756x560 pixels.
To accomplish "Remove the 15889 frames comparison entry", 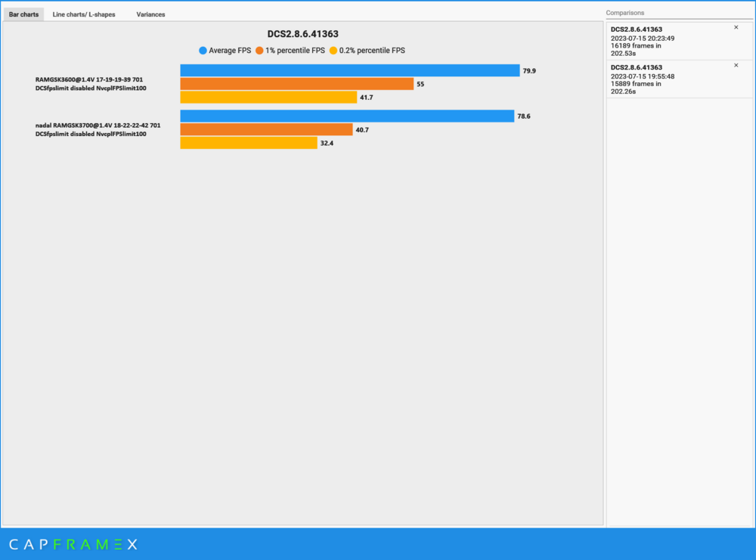I will (x=736, y=65).
